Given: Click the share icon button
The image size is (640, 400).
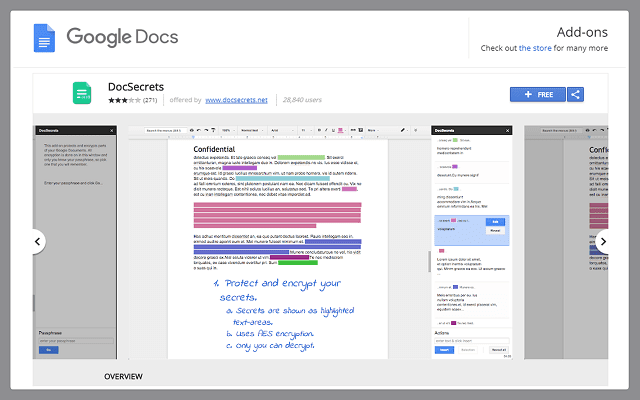Looking at the screenshot, I should click(575, 95).
